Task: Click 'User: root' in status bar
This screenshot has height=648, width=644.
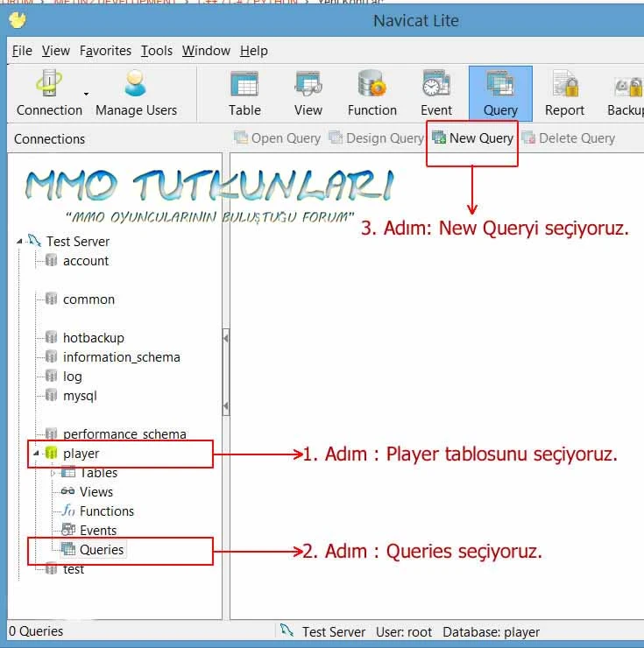Action: [x=404, y=632]
